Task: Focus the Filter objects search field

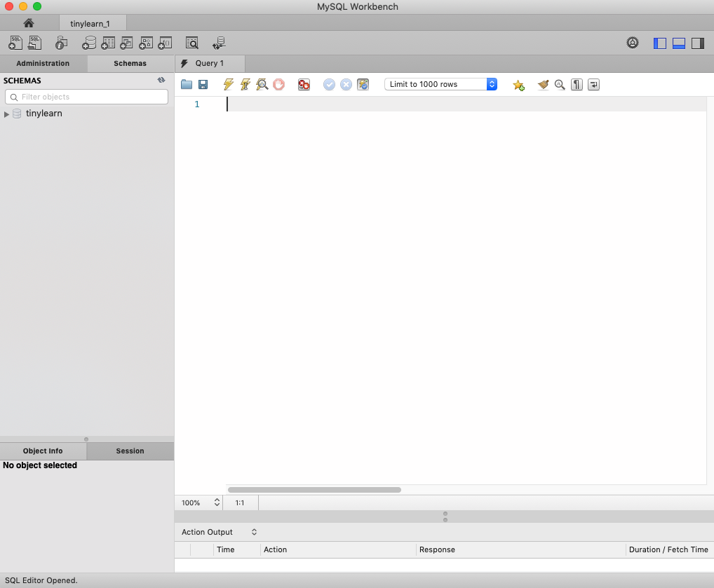Action: 86,97
